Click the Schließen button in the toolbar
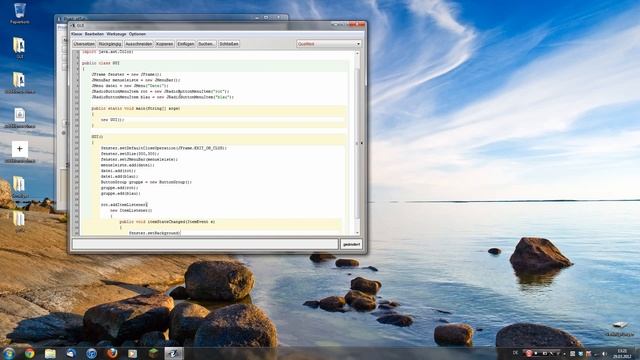Image resolution: width=640 pixels, height=360 pixels. pos(229,44)
